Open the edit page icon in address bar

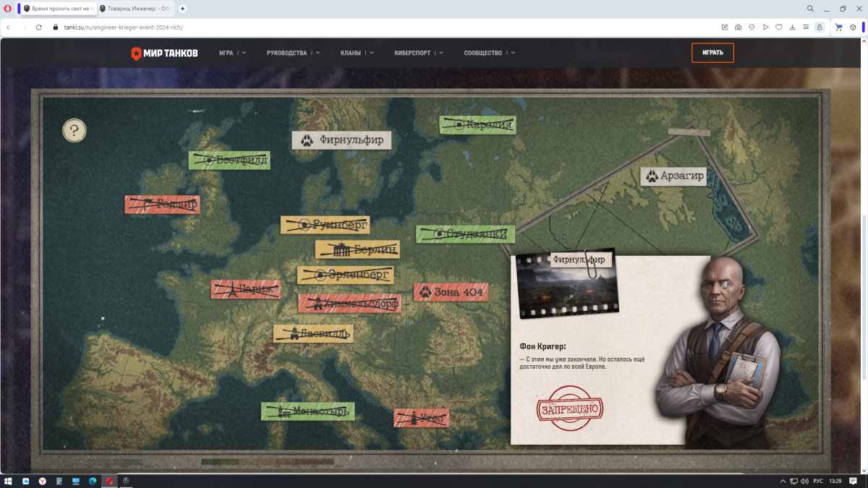(x=725, y=27)
